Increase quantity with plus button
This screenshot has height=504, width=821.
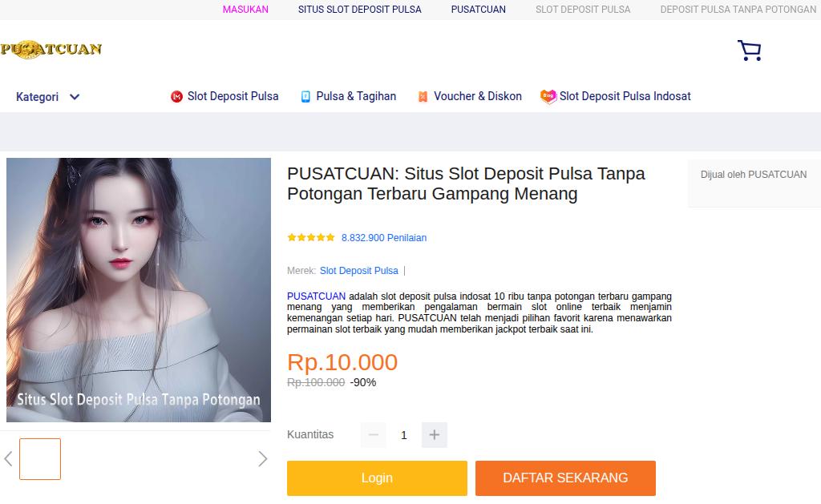click(434, 435)
